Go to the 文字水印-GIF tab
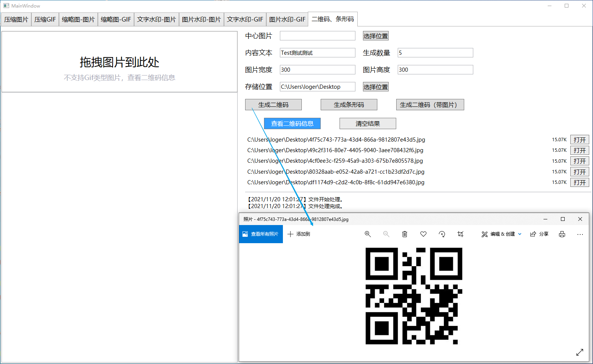The width and height of the screenshot is (593, 364). [245, 19]
